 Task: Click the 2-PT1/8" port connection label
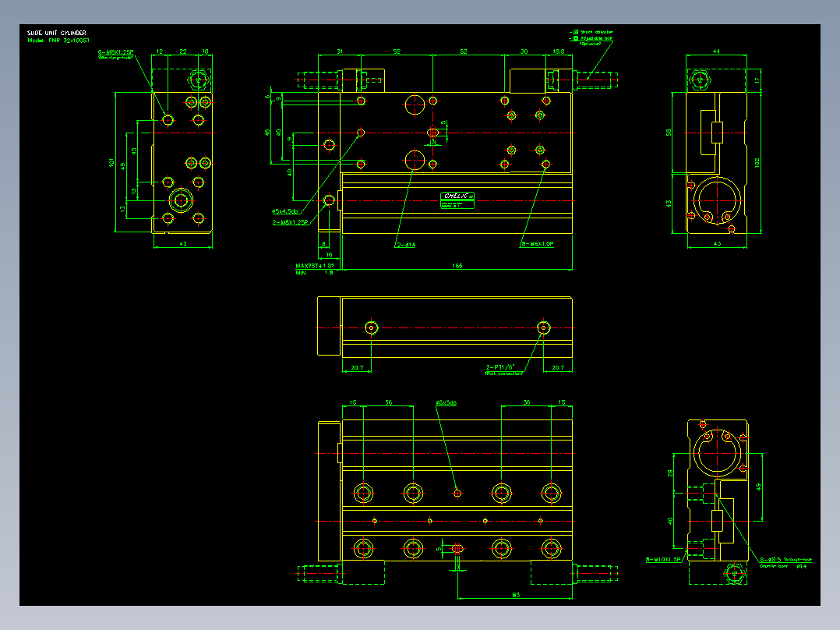[x=500, y=367]
